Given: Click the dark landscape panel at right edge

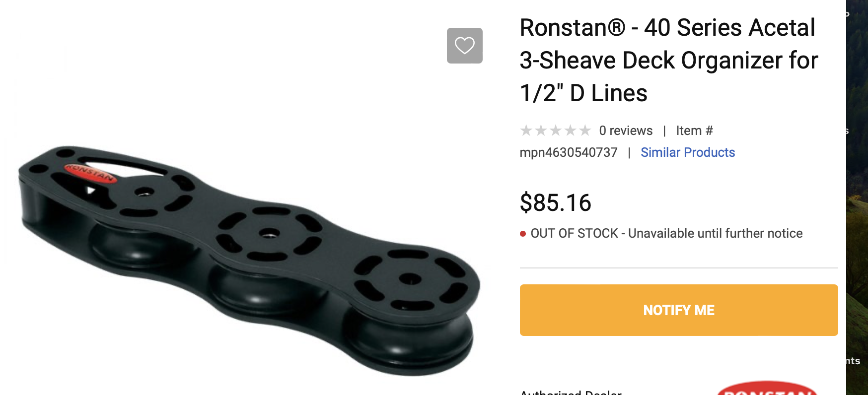Looking at the screenshot, I should (x=857, y=197).
